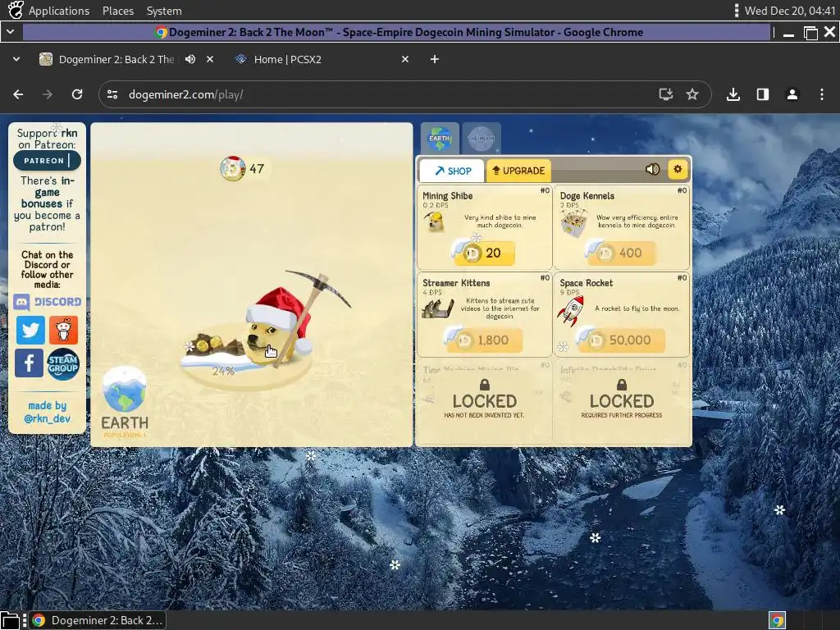This screenshot has width=840, height=630.
Task: Buy Mining Shibe for 20 coins
Action: point(484,253)
